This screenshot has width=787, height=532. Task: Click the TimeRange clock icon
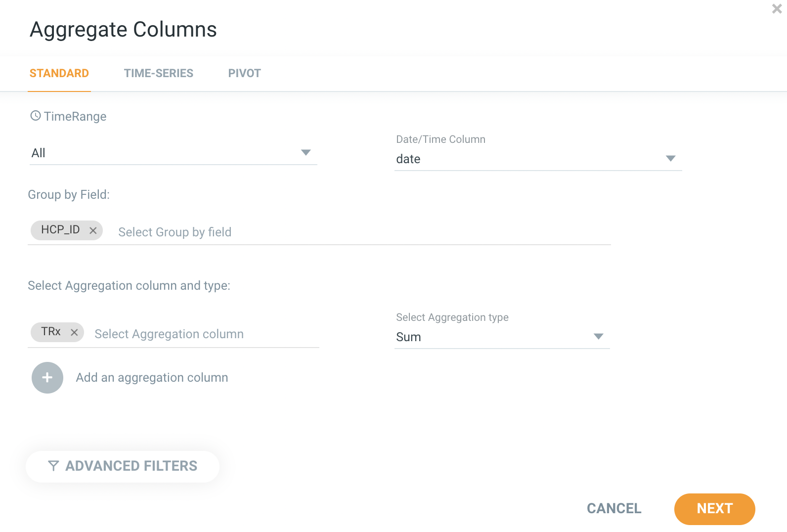[x=36, y=116]
